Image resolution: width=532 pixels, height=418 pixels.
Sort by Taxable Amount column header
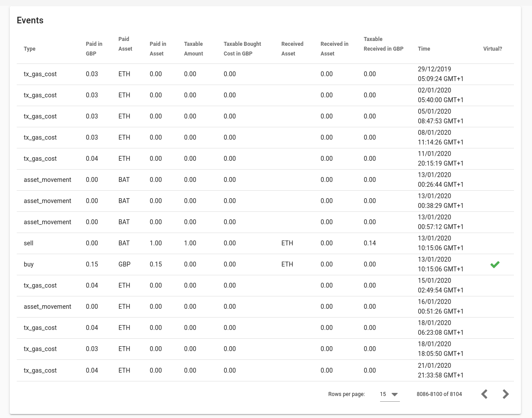click(194, 49)
